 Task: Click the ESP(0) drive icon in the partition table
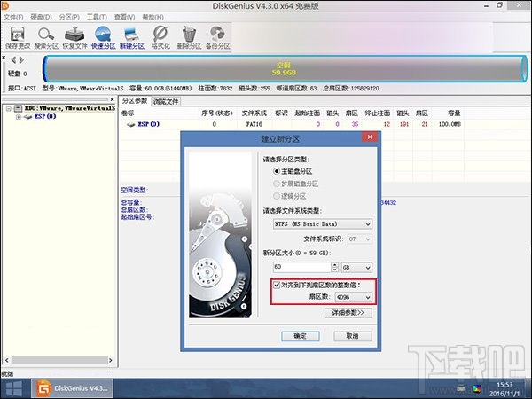tap(130, 124)
